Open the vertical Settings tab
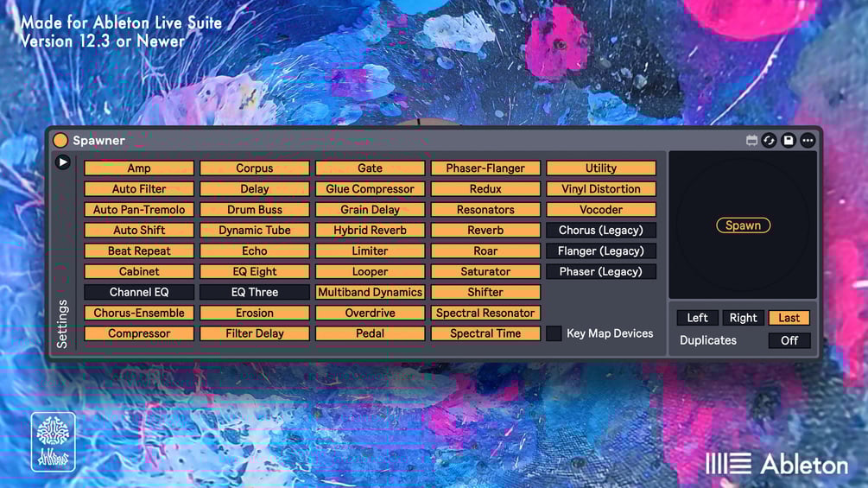 (62, 324)
